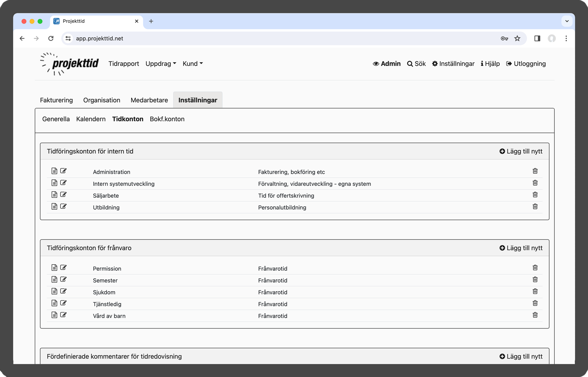
Task: Toggle the Admin eye view mode
Action: point(387,64)
